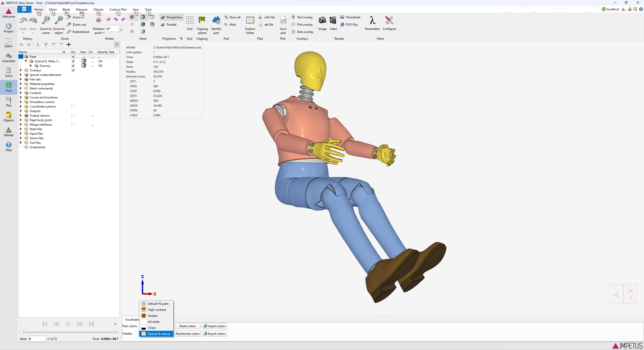Image resolution: width=644 pixels, height=350 pixels.
Task: Open the Measure ribbon tab
Action: point(82,9)
